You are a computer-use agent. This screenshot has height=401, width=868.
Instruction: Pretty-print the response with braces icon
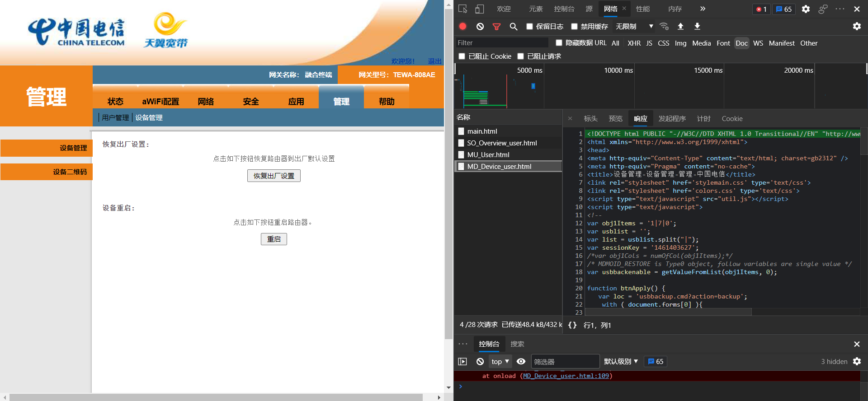coord(572,325)
